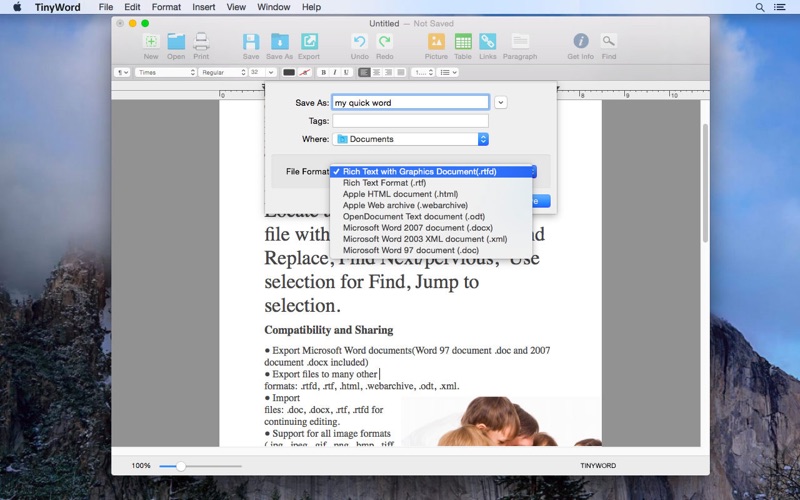Click the Get Info icon

(581, 41)
